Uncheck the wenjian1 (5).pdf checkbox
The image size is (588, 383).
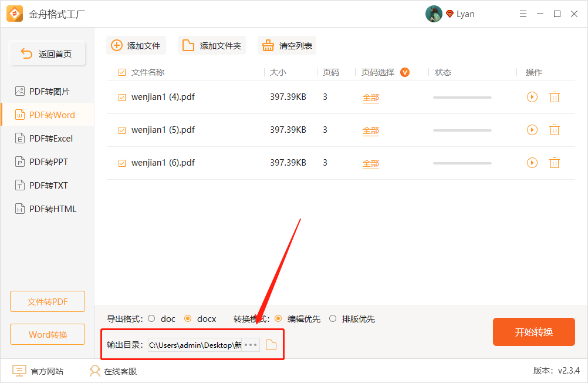click(122, 130)
